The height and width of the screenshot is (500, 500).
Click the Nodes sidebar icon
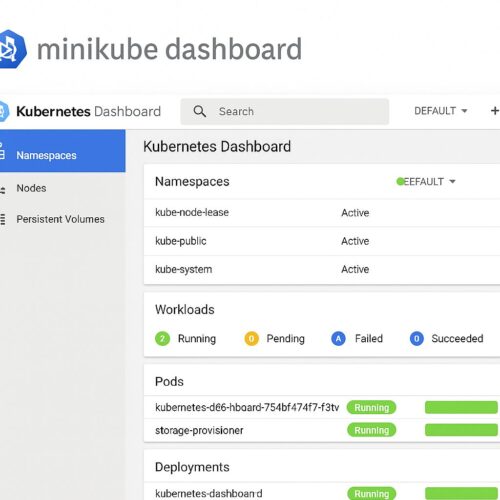pyautogui.click(x=3, y=190)
